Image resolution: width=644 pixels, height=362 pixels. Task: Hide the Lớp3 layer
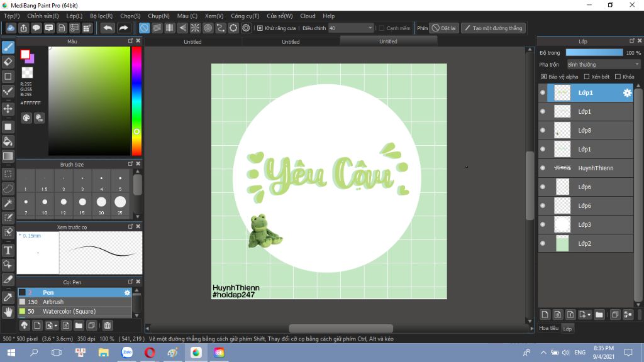pyautogui.click(x=543, y=225)
